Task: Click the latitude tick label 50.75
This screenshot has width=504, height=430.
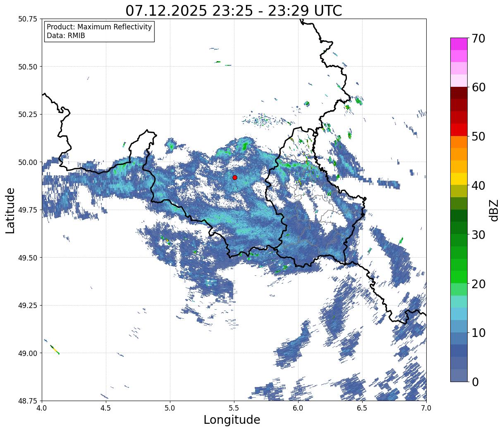Action: coord(28,19)
